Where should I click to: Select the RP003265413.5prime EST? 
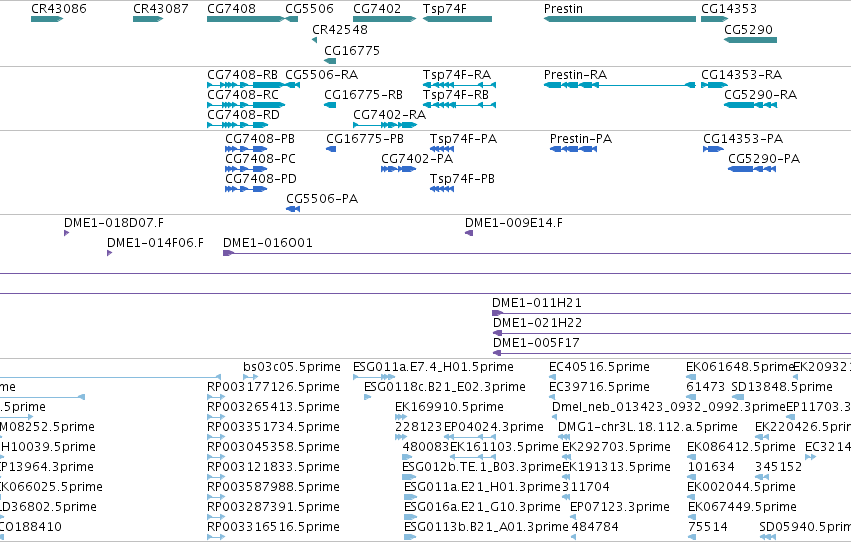tap(216, 417)
